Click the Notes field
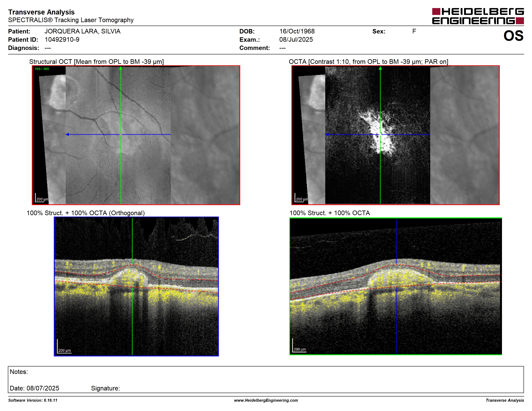 pyautogui.click(x=266, y=379)
